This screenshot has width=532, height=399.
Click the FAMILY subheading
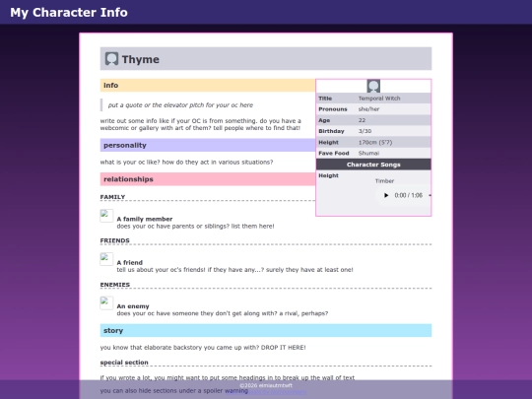click(x=112, y=197)
